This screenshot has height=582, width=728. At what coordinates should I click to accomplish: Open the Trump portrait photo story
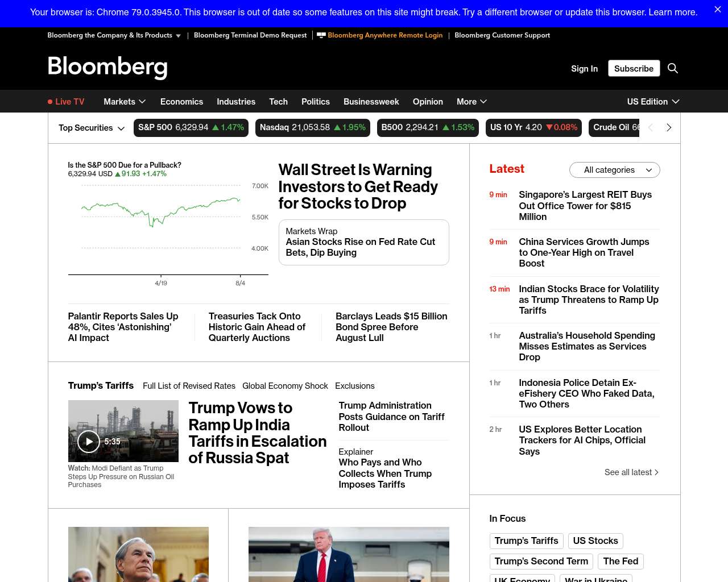tap(349, 554)
